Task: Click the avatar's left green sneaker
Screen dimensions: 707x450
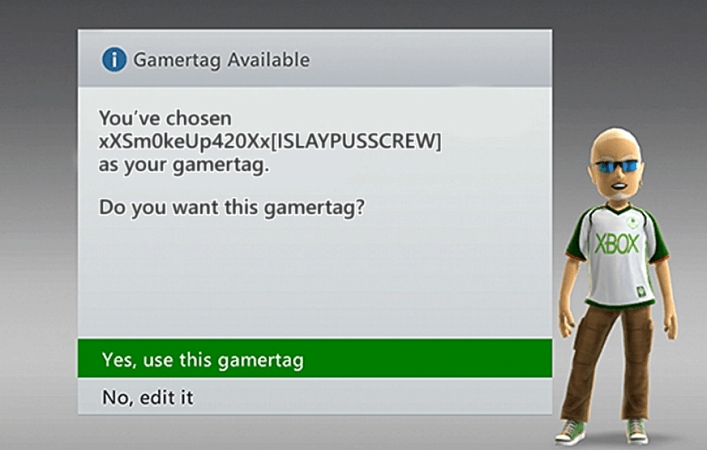Action: (x=571, y=431)
